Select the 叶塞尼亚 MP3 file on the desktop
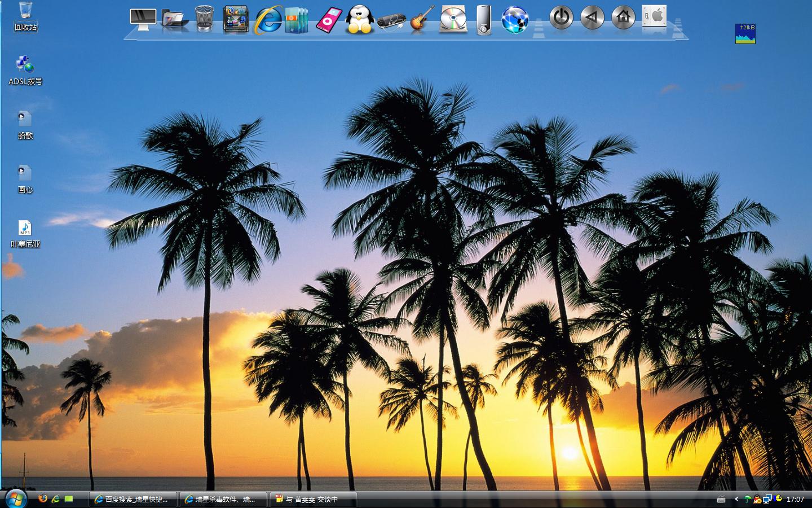The height and width of the screenshot is (508, 812). (x=25, y=234)
